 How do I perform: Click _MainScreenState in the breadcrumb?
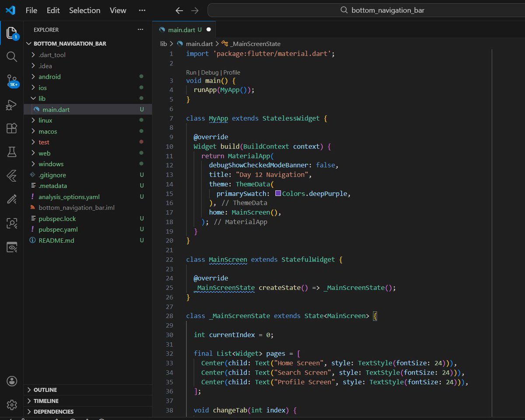click(x=256, y=44)
